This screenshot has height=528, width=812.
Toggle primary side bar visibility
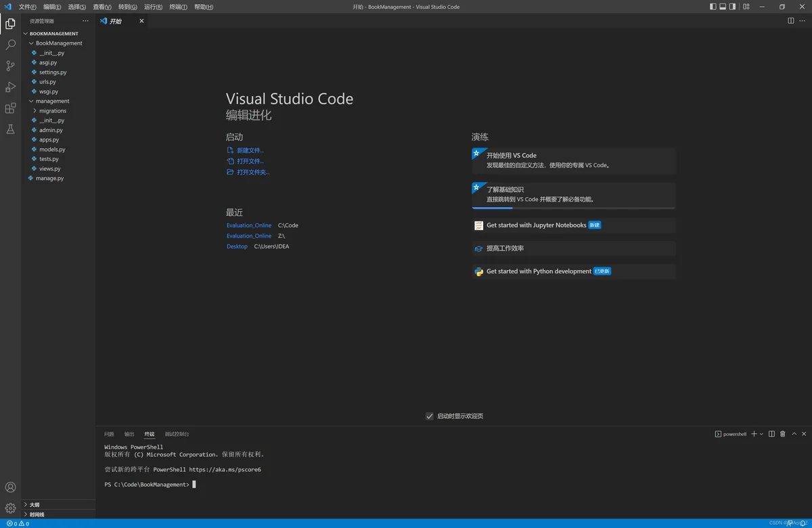point(713,7)
